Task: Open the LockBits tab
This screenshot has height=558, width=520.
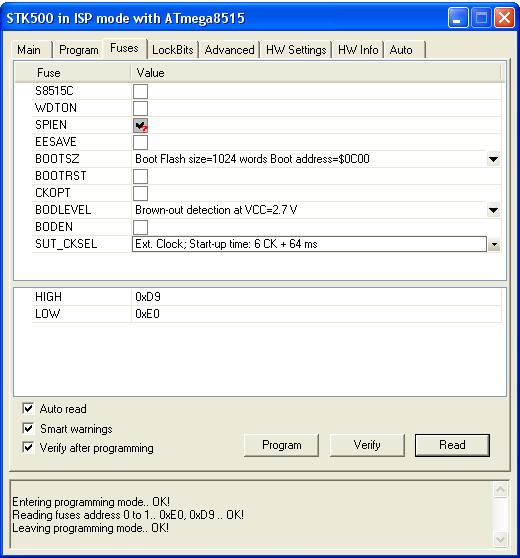Action: point(173,50)
